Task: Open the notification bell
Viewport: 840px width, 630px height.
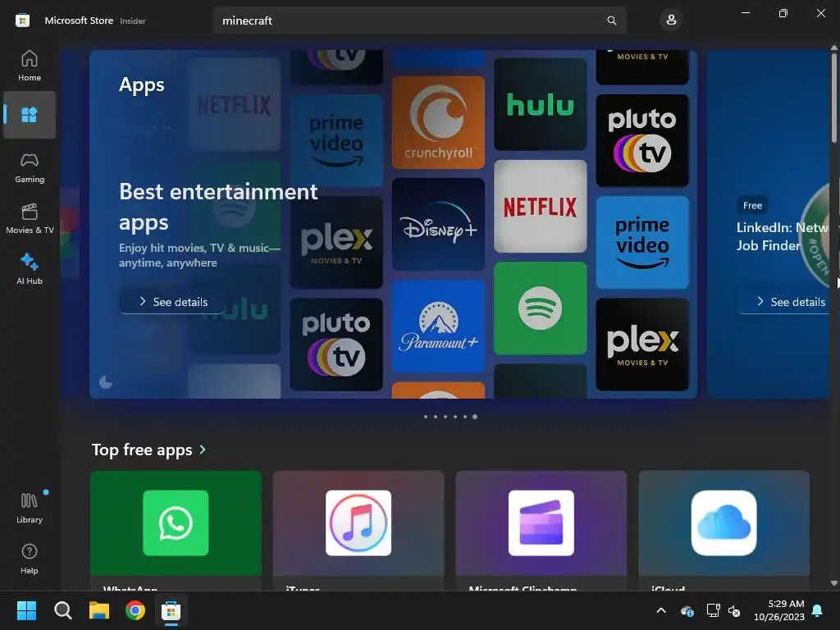Action: click(818, 610)
